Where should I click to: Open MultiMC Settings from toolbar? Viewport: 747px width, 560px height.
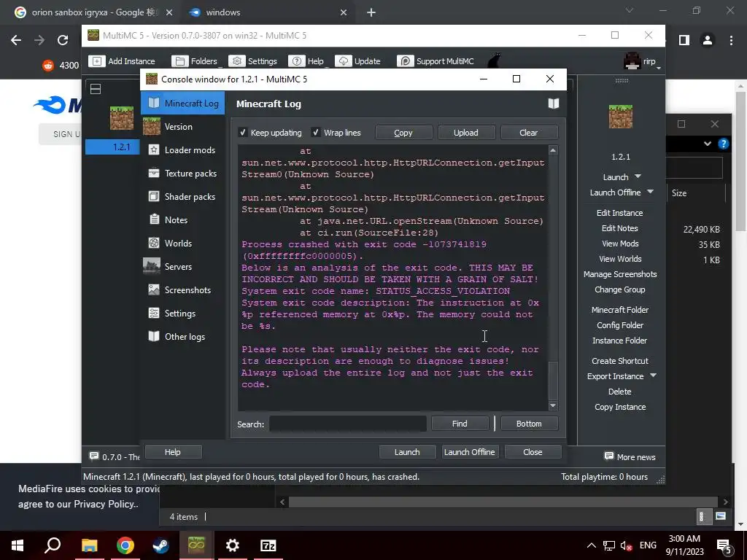253,61
